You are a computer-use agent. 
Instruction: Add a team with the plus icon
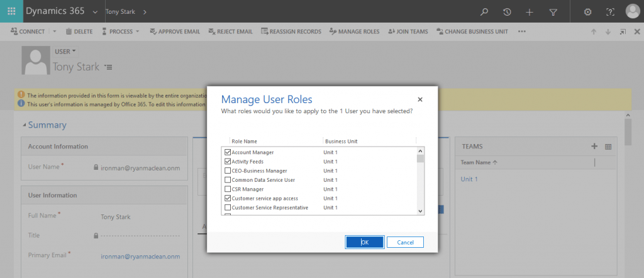pos(594,146)
